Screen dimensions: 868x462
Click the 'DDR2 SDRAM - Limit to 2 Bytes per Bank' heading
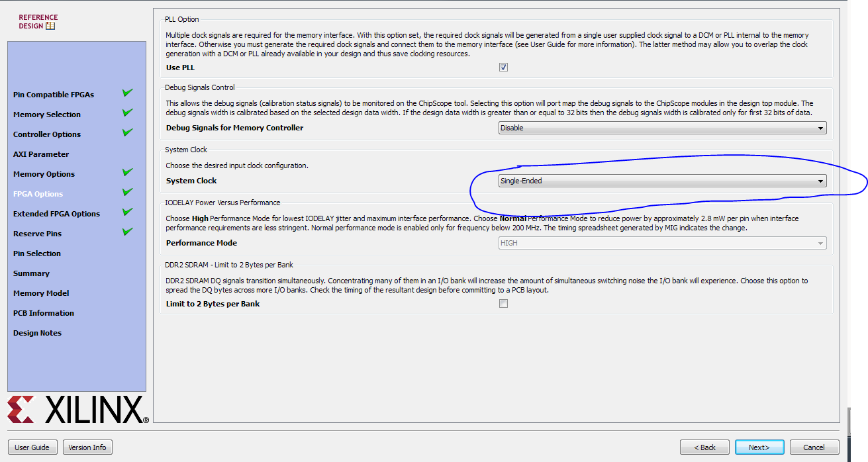[229, 265]
